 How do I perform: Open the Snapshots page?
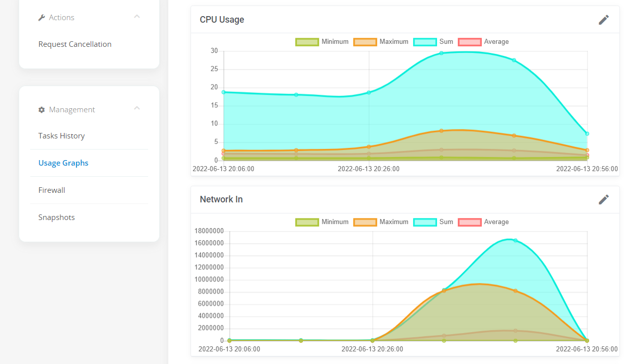pos(56,217)
